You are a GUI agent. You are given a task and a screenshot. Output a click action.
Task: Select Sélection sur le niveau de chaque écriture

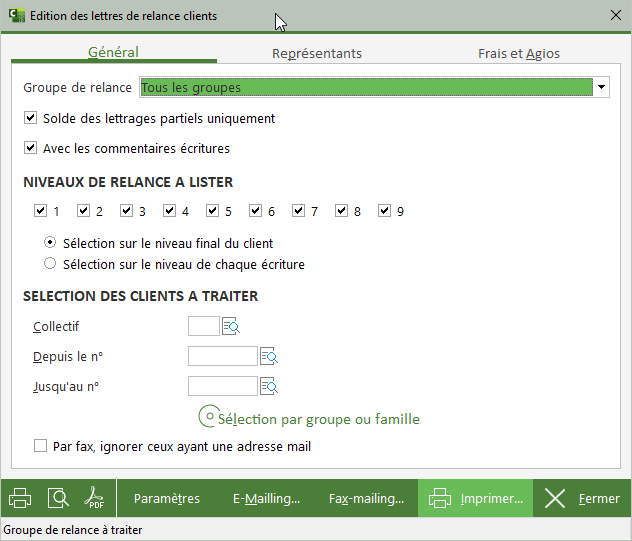(x=50, y=264)
